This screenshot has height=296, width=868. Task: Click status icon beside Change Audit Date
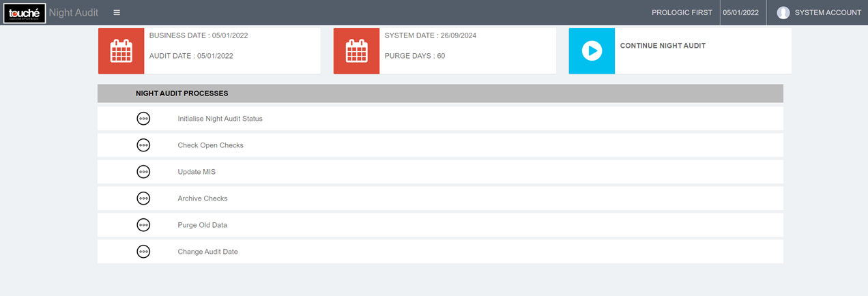tap(143, 252)
